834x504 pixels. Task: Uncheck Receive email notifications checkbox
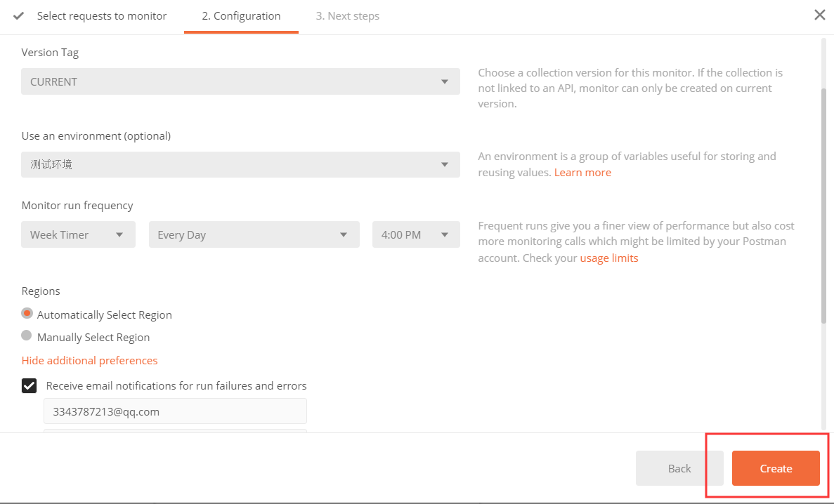coord(29,385)
